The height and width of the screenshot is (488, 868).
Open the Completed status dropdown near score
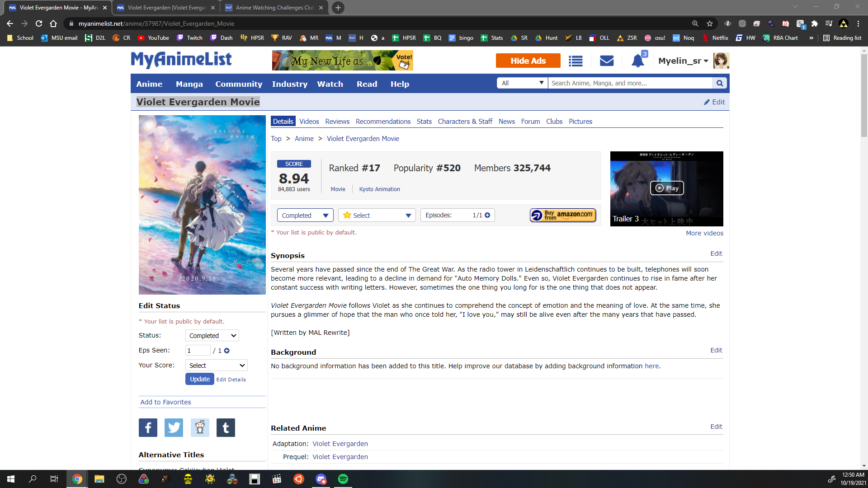[305, 215]
